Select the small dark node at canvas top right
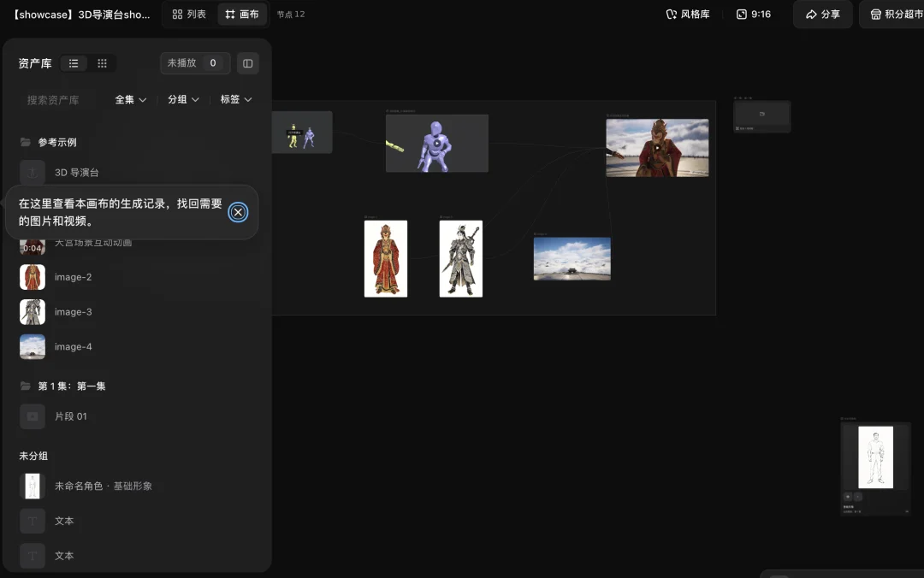Viewport: 924px width, 578px height. coord(762,116)
